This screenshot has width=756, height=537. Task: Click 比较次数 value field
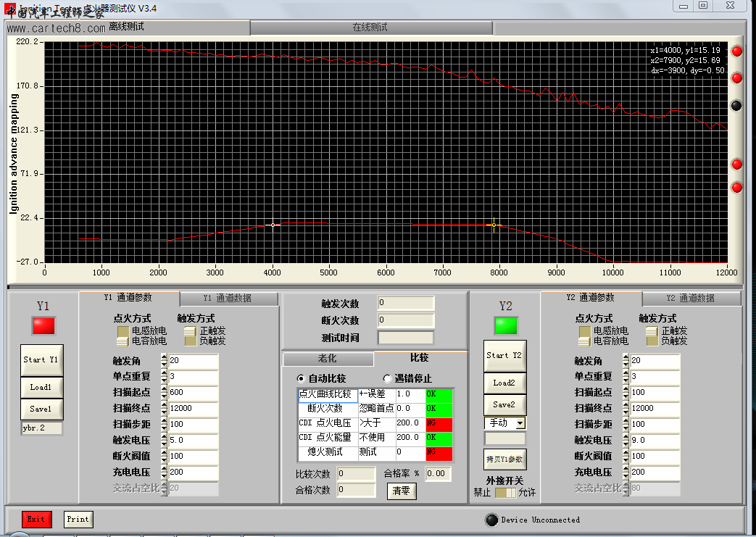(356, 474)
